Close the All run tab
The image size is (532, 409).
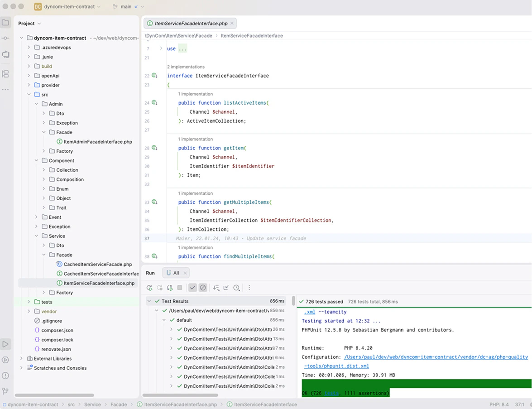[185, 273]
